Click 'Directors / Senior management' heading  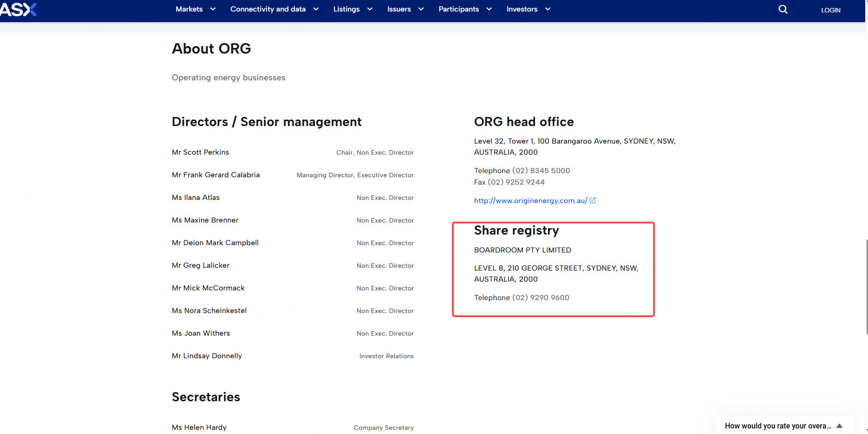coord(267,122)
